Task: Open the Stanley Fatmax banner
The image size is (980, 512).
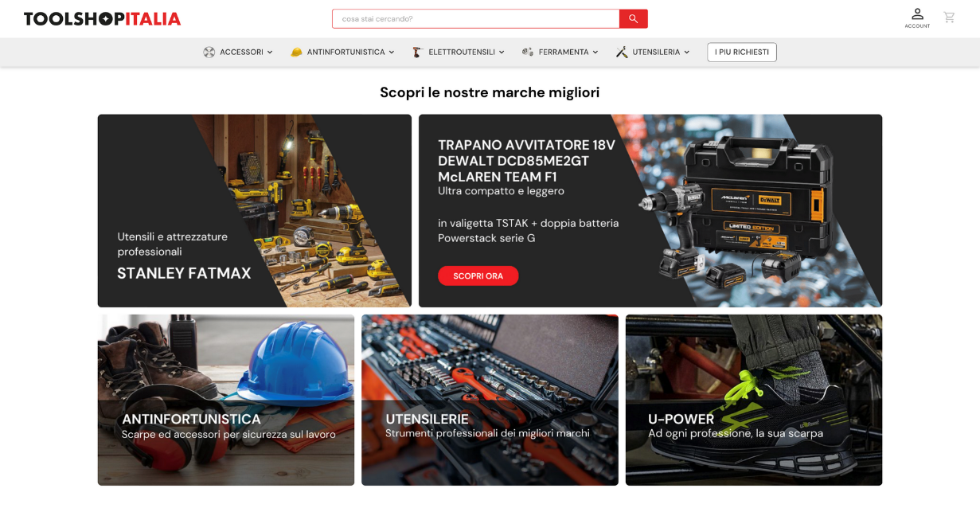Action: pyautogui.click(x=254, y=211)
